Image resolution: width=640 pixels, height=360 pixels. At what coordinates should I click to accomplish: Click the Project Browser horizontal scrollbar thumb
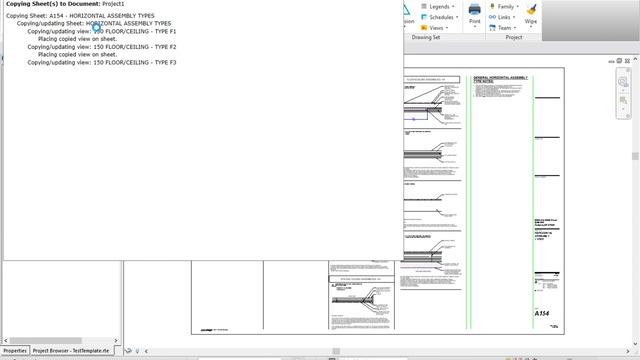point(45,340)
